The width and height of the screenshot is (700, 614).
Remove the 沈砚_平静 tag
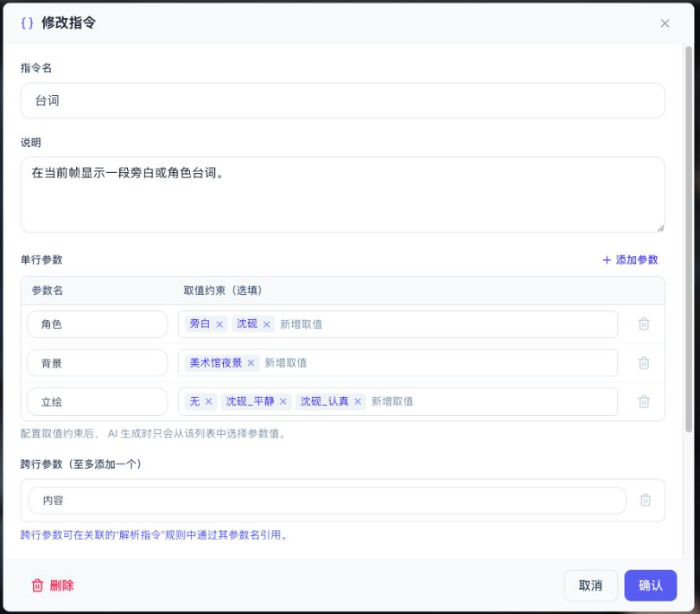tap(283, 401)
